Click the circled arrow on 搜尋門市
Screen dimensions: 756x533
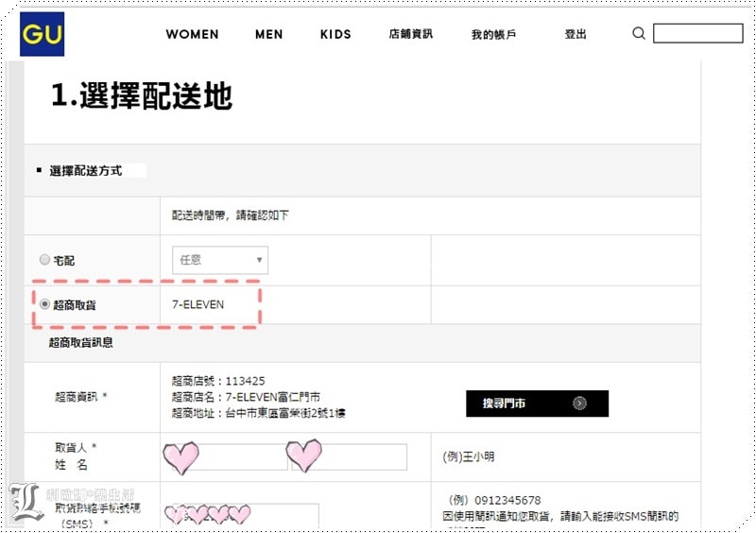pos(580,404)
